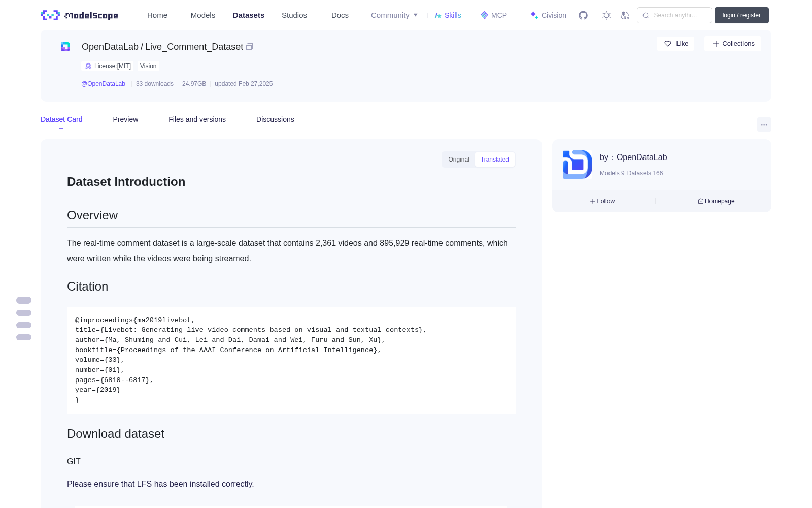The height and width of the screenshot is (508, 812).
Task: Click the heart Like button
Action: 675,44
